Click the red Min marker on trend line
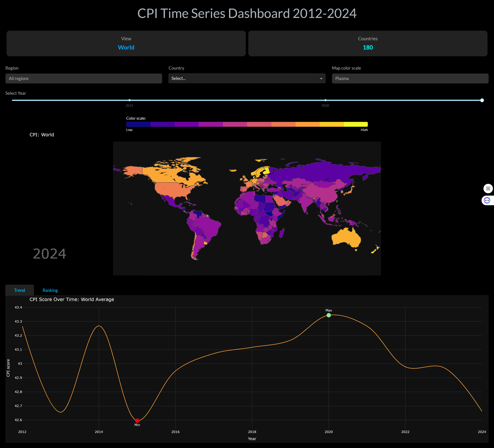 pyautogui.click(x=137, y=421)
